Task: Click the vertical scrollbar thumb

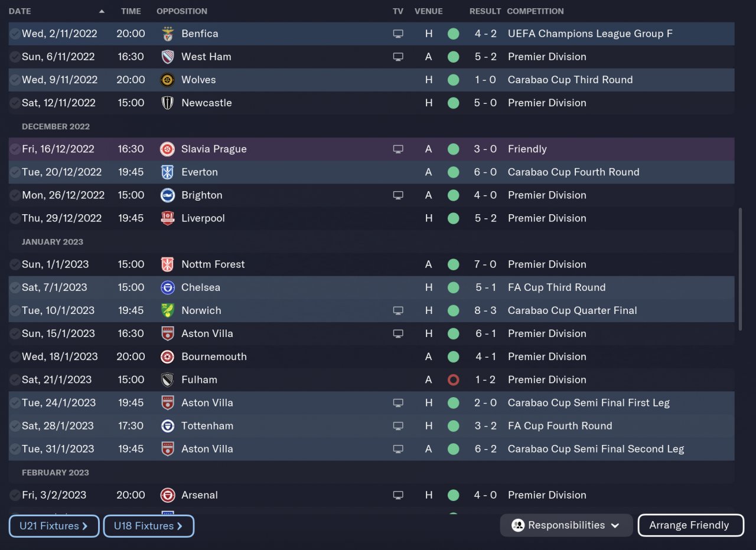Action: pos(741,269)
